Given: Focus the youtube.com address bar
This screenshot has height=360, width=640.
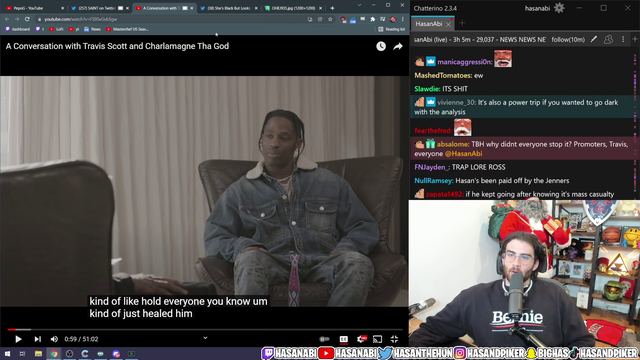Looking at the screenshot, I should 171,19.
